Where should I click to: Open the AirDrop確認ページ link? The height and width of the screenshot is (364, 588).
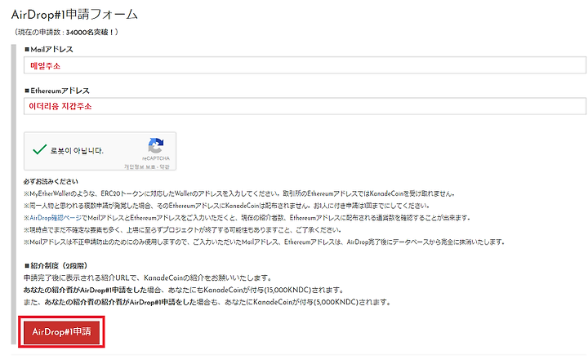[56, 218]
